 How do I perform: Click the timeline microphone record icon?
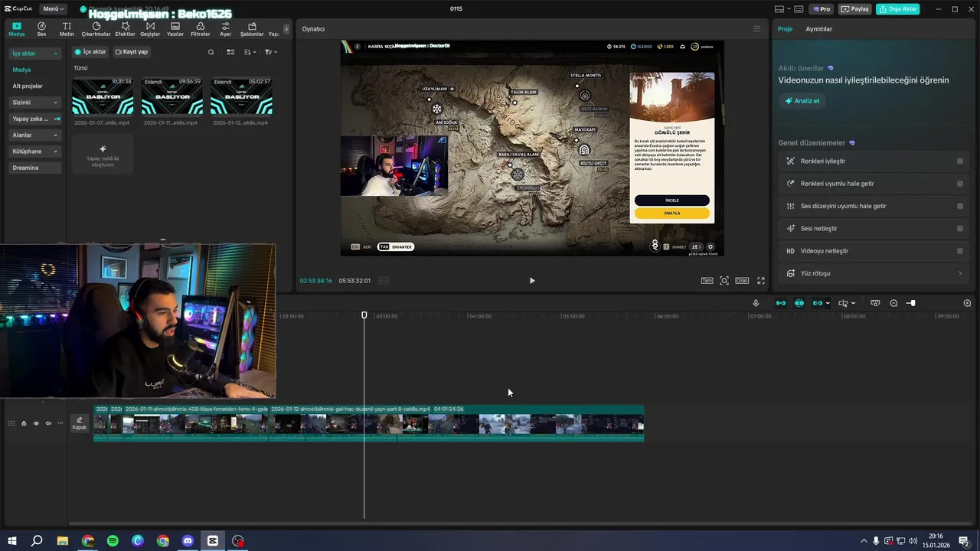tap(756, 303)
